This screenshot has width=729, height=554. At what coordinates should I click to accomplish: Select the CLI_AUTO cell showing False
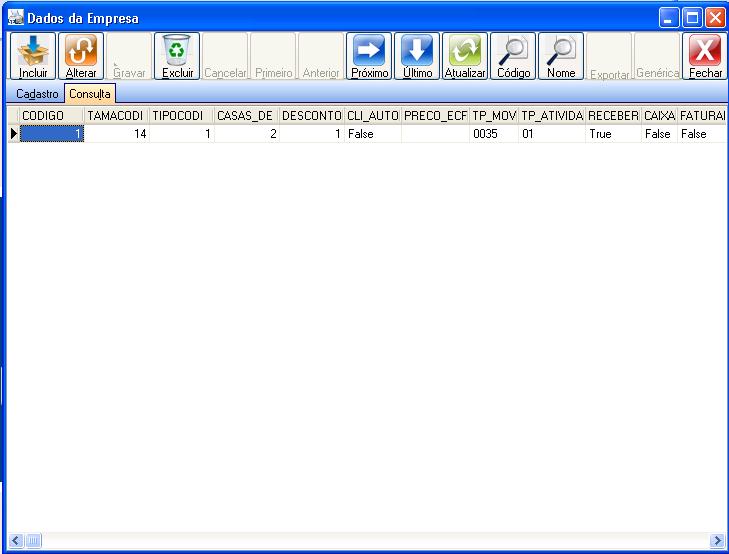[372, 134]
